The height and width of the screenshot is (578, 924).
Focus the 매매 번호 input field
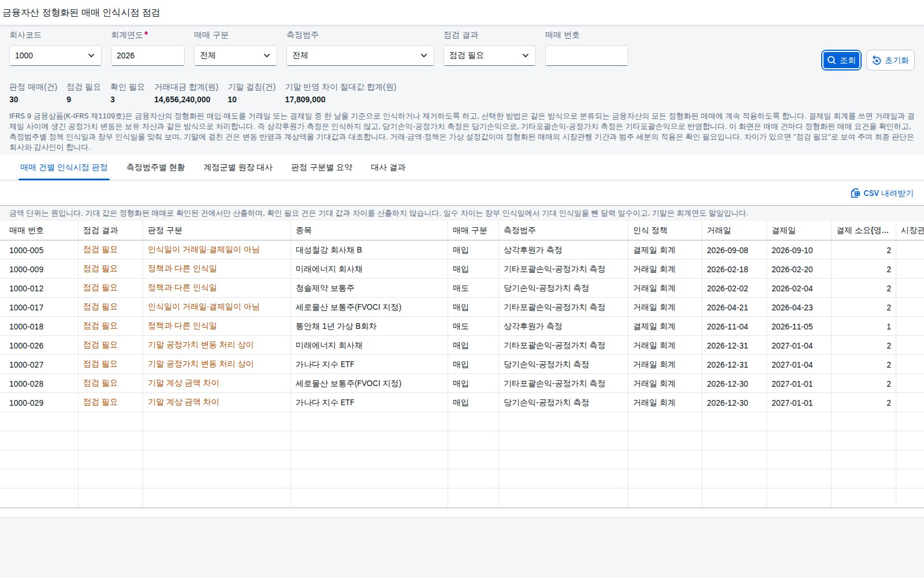587,55
